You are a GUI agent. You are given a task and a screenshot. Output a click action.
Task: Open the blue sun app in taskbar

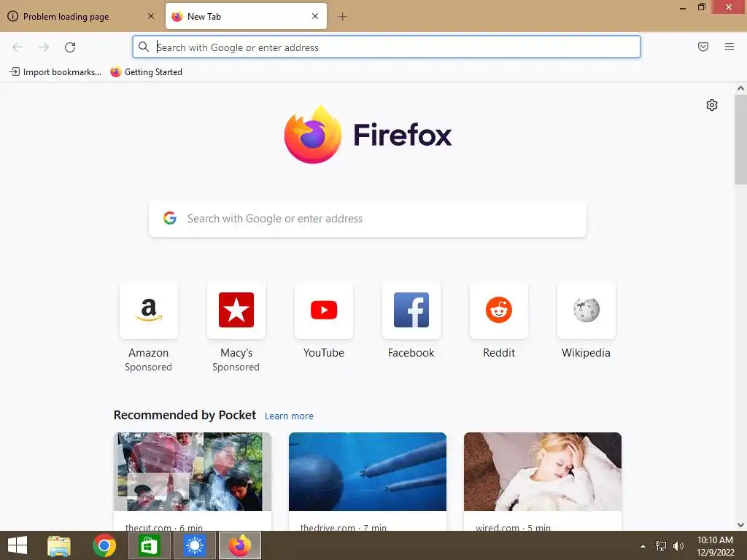[194, 545]
